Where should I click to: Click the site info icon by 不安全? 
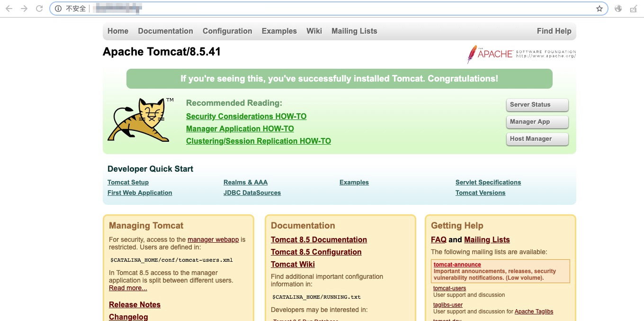click(x=58, y=9)
